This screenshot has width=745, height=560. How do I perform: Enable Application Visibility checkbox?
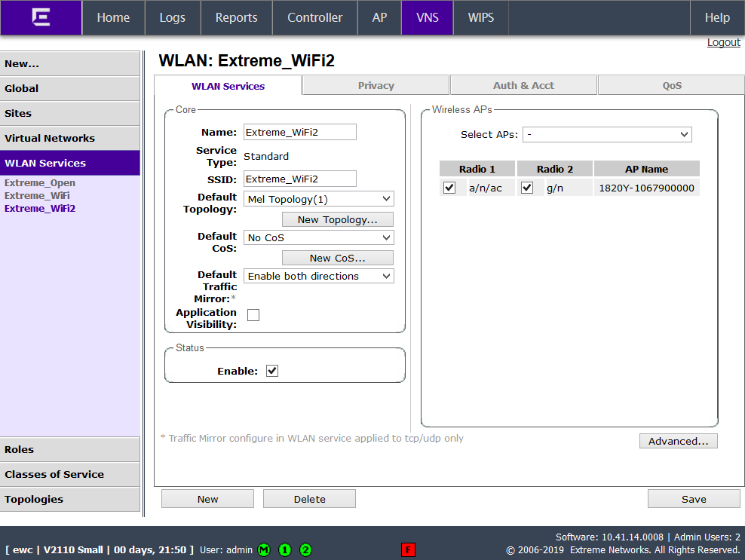pos(253,315)
